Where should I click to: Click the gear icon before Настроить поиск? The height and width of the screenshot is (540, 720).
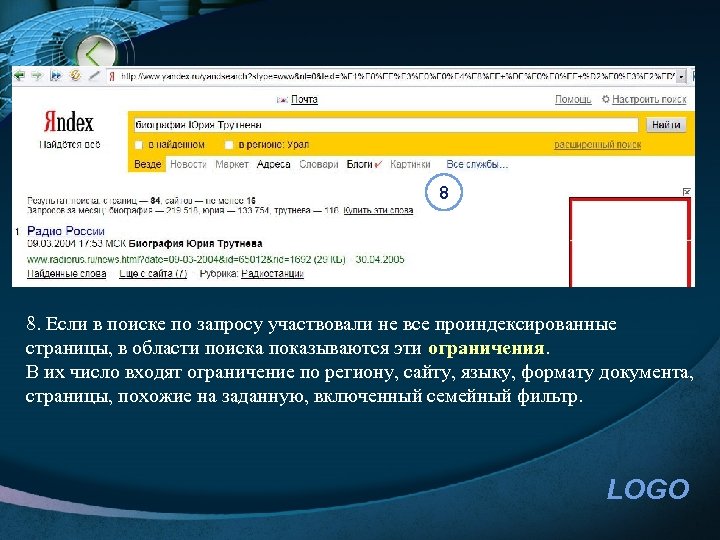[x=606, y=99]
